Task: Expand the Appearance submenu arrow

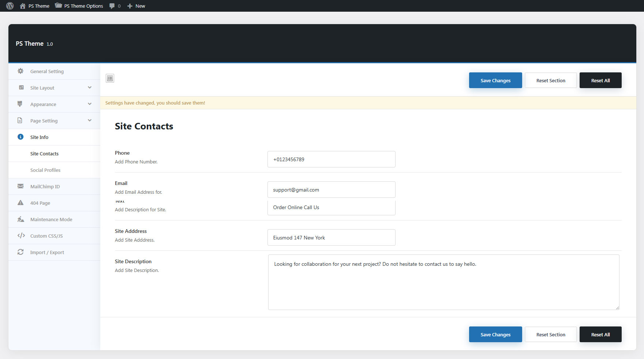Action: (90, 104)
